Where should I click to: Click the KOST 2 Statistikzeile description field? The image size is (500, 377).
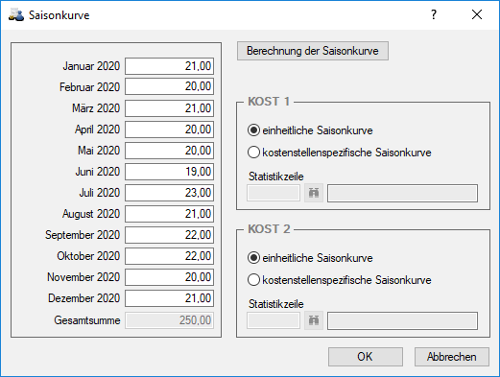click(x=402, y=321)
